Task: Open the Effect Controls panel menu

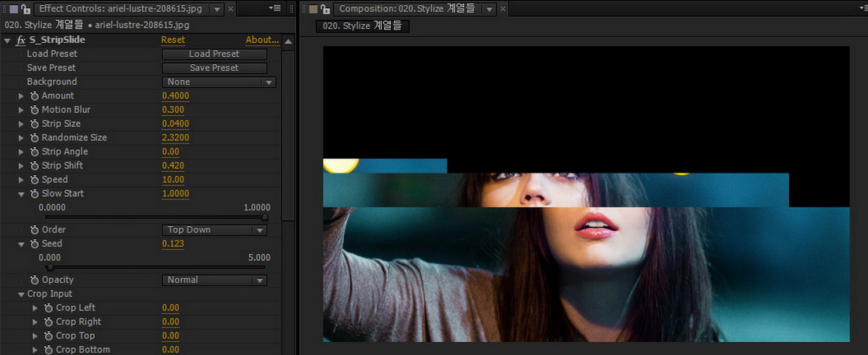Action: (x=275, y=9)
